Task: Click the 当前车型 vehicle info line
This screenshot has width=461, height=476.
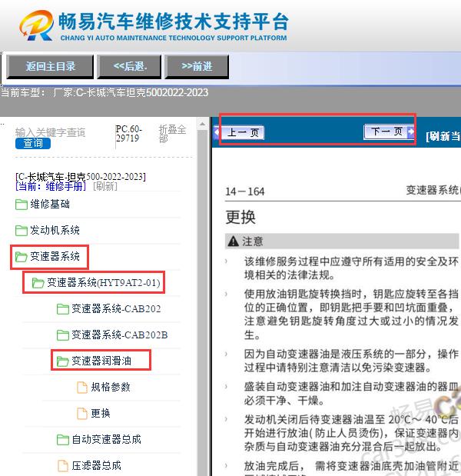Action: 104,92
